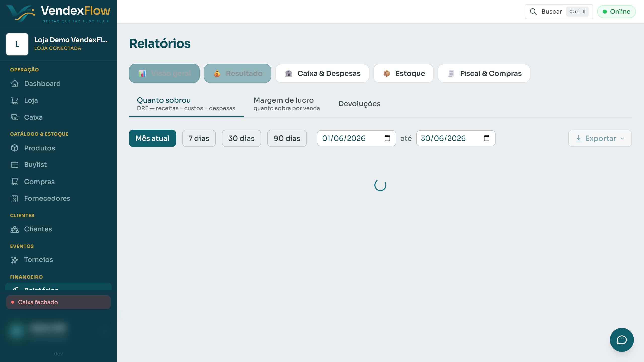Choose the 7 dias period
Viewport: 644px width, 362px height.
pos(199,138)
